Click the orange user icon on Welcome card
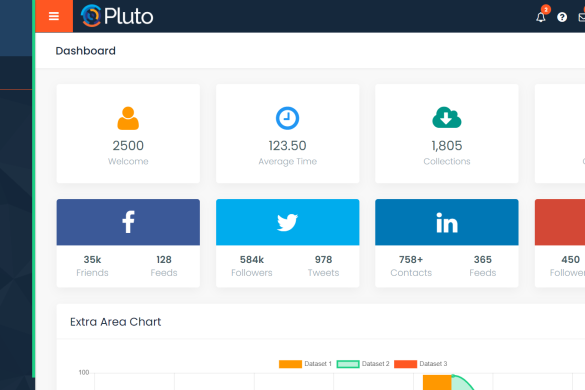This screenshot has height=390, width=585. pyautogui.click(x=128, y=118)
